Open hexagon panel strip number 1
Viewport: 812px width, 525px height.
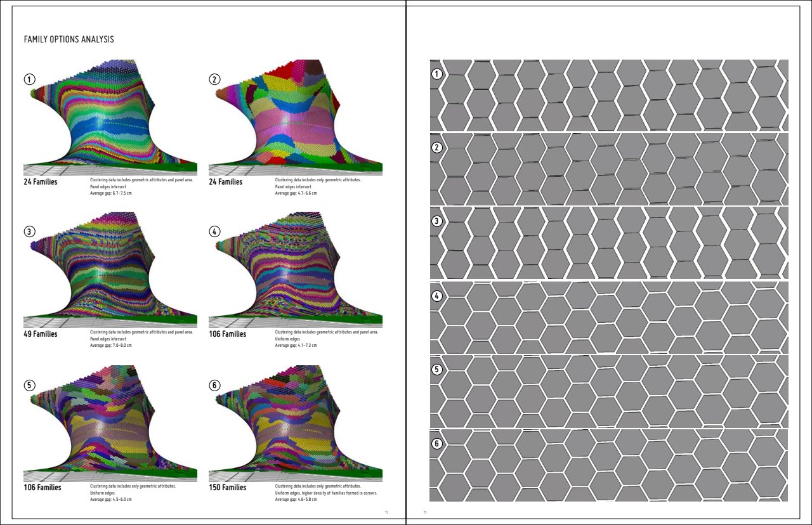point(609,95)
